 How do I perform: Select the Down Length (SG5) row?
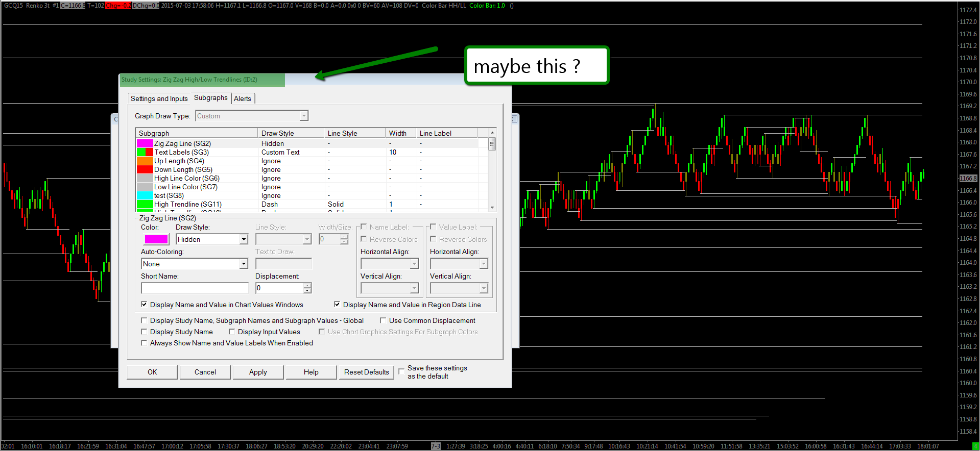click(x=312, y=169)
